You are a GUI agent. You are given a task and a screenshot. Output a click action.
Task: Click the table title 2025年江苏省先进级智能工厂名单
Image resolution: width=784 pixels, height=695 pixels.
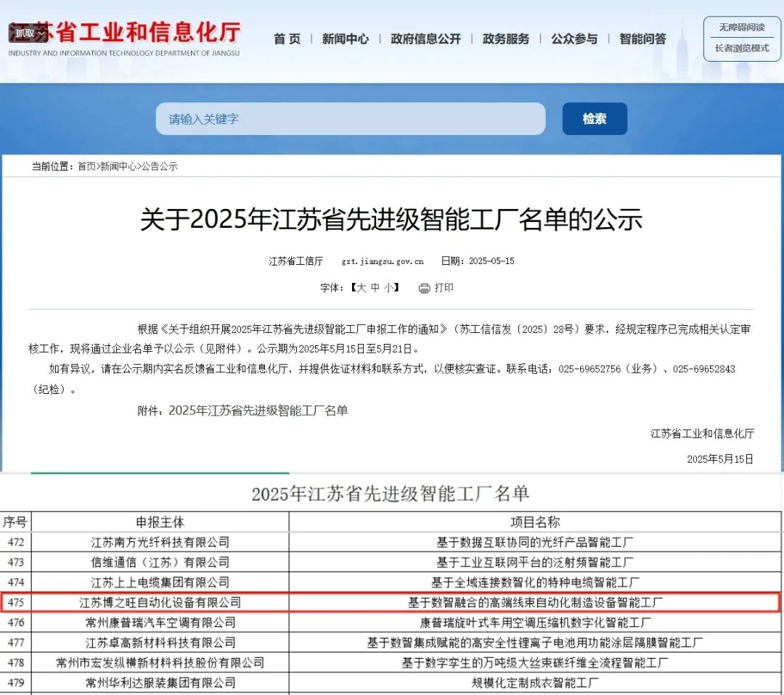[x=391, y=493]
